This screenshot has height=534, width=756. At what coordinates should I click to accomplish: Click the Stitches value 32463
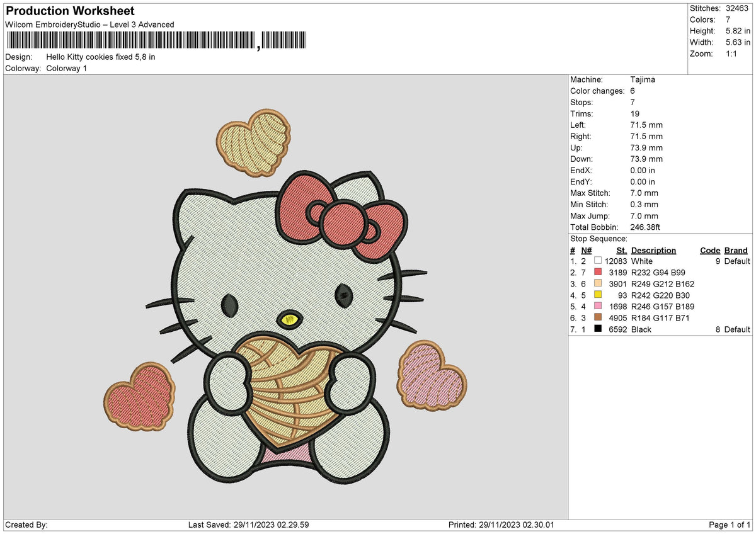[x=738, y=8]
